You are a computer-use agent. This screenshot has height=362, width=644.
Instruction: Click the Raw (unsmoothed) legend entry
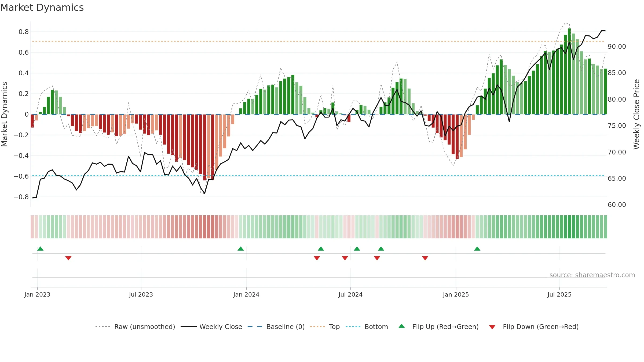tap(135, 327)
